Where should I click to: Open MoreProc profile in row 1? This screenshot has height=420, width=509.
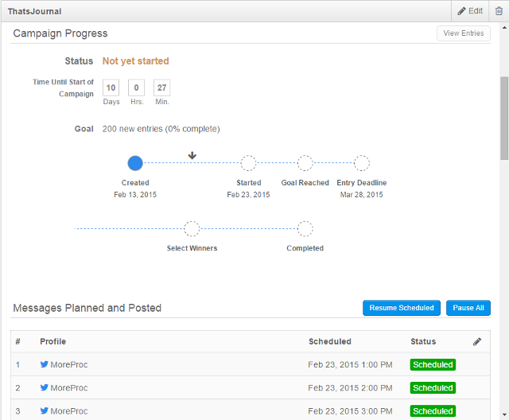pos(68,364)
